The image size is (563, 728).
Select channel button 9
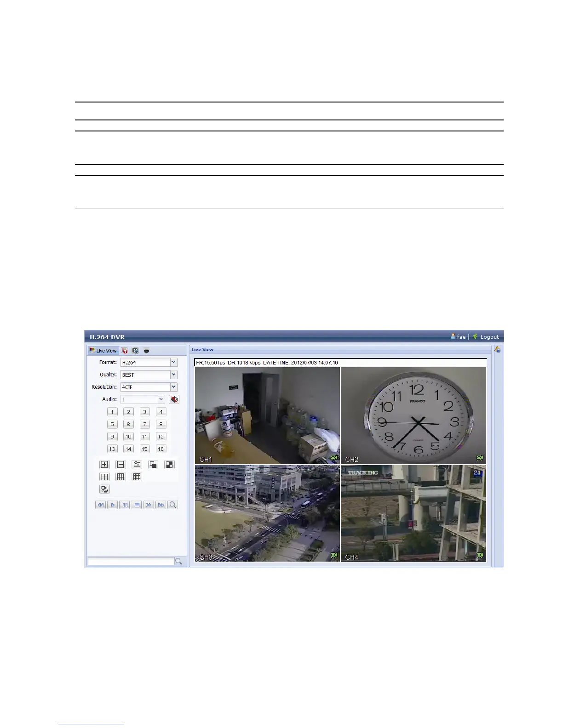[112, 437]
